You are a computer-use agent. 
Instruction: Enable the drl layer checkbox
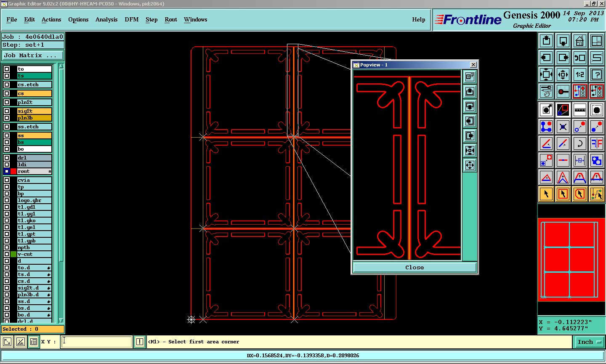pos(7,158)
